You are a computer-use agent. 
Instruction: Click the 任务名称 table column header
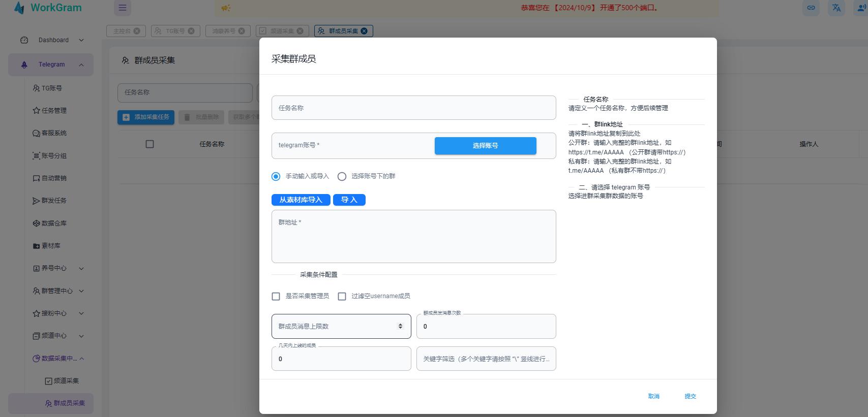pyautogui.click(x=212, y=144)
